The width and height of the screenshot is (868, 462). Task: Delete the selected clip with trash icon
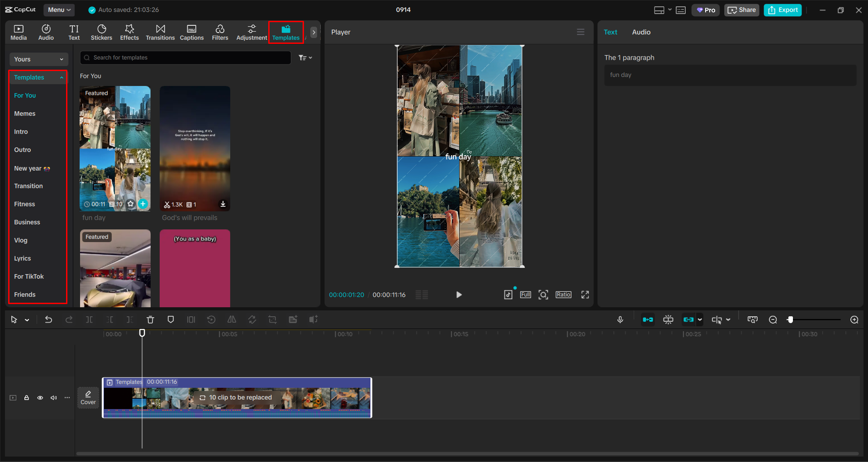pos(150,319)
